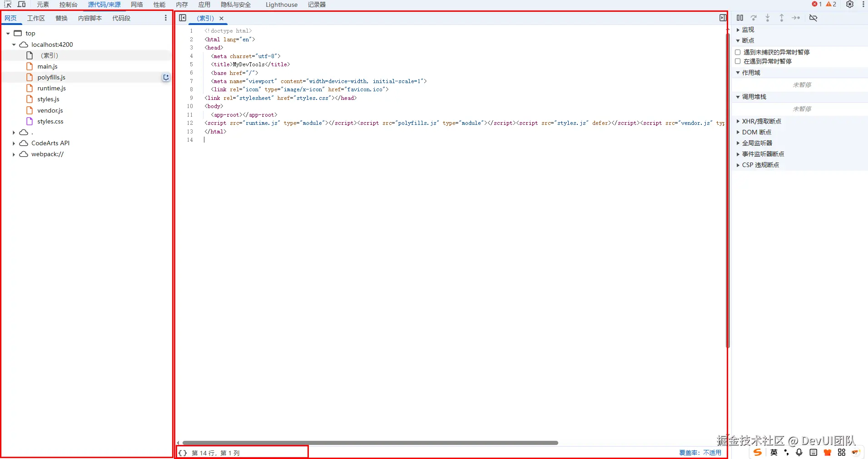This screenshot has width=868, height=459.
Task: Hide the file navigator sidebar
Action: tap(183, 18)
